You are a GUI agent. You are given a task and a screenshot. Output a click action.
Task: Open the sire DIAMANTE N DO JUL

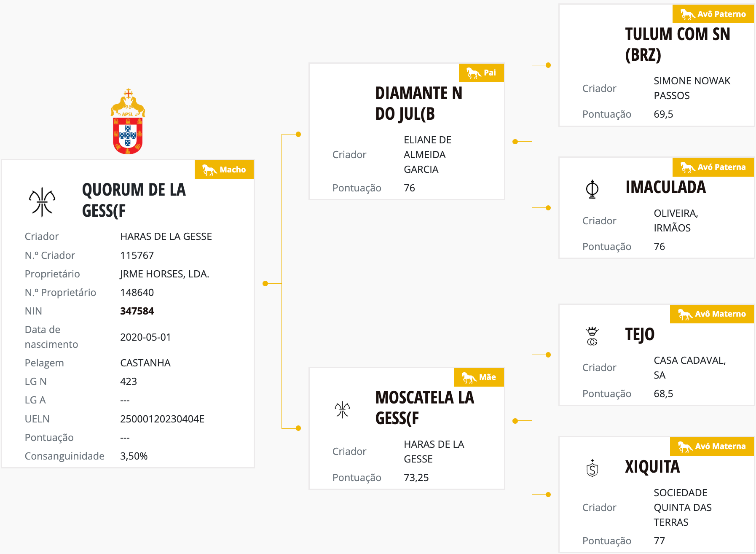(418, 103)
